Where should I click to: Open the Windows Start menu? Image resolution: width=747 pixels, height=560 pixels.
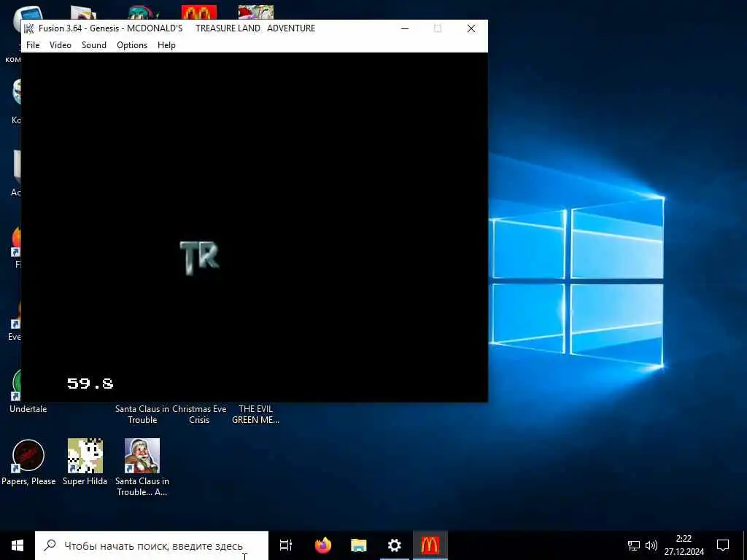[x=18, y=545]
